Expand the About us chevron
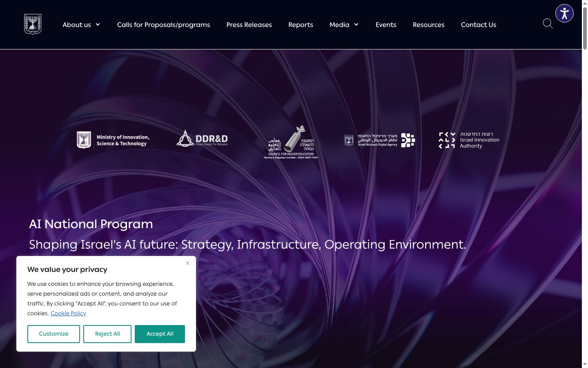Image resolution: width=588 pixels, height=368 pixels. 98,25
